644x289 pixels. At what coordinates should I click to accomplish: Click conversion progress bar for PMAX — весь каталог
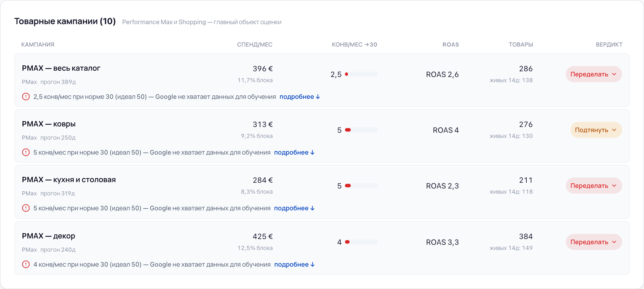[x=361, y=74]
